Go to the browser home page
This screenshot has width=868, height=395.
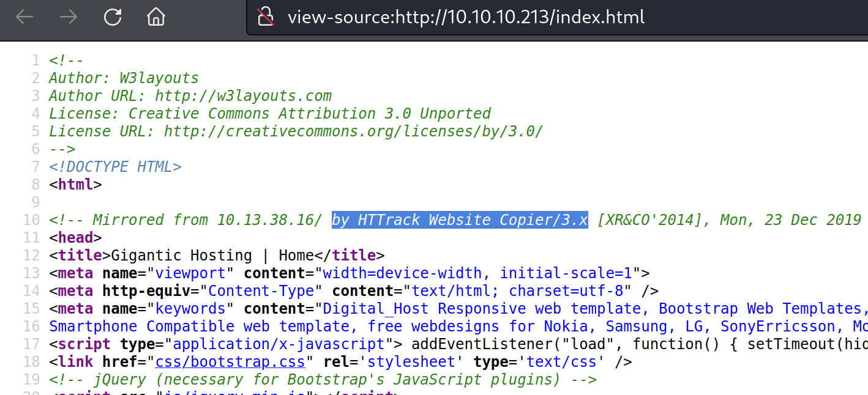coord(157,17)
